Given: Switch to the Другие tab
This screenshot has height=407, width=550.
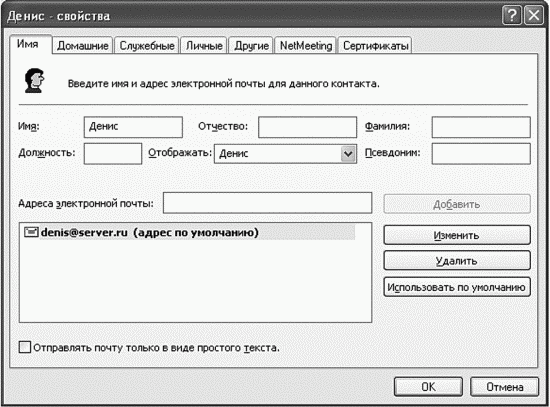Looking at the screenshot, I should tap(251, 46).
